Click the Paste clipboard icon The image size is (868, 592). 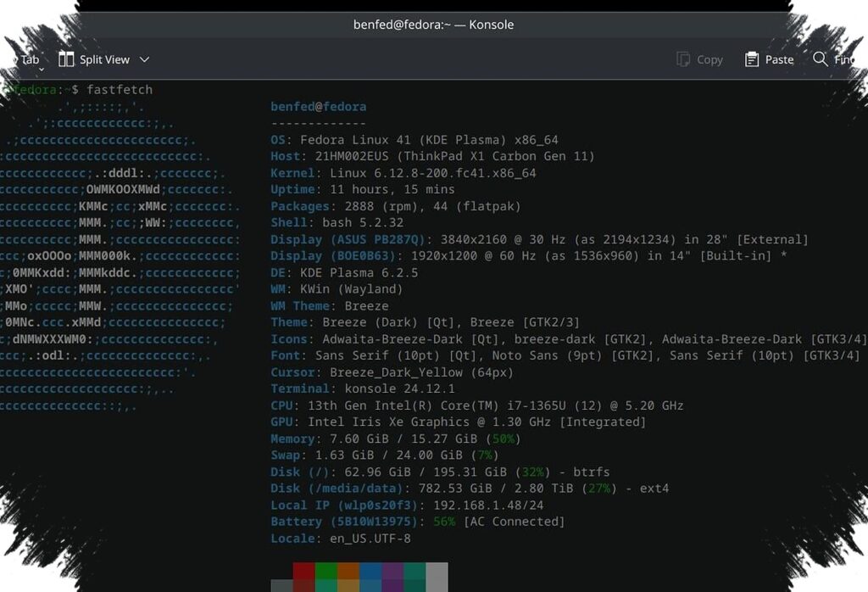tap(752, 59)
